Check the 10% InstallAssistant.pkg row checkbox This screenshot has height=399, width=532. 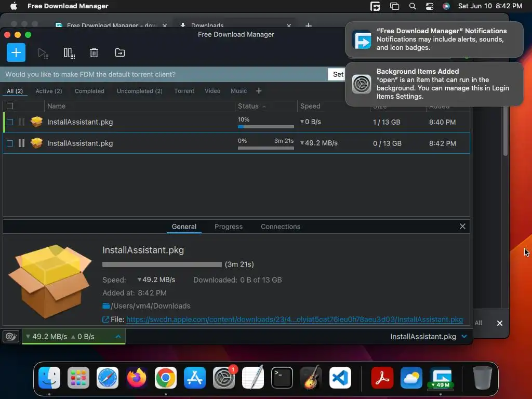coord(10,122)
